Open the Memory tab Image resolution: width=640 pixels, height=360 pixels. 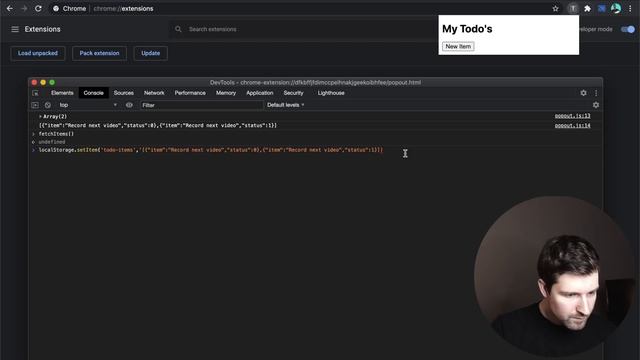click(226, 93)
